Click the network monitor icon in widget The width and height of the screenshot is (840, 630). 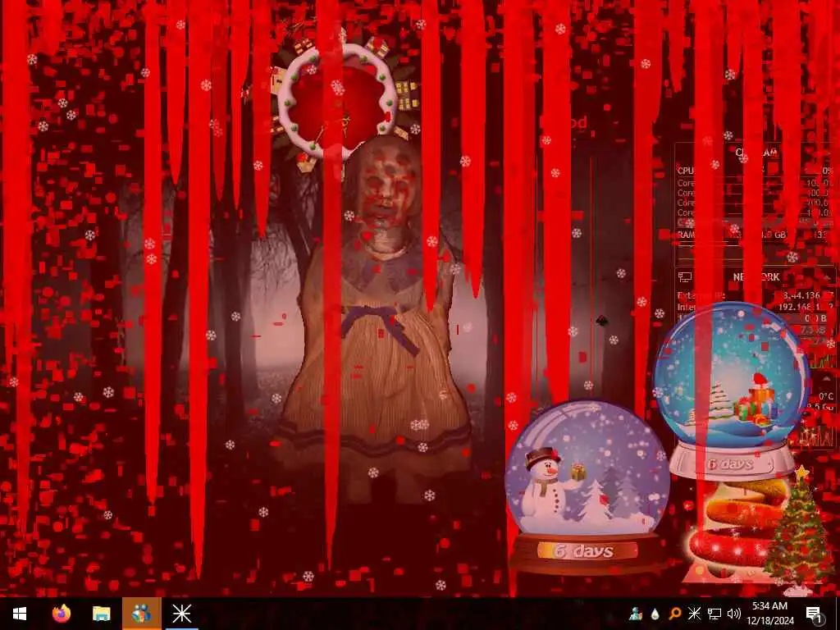(685, 277)
